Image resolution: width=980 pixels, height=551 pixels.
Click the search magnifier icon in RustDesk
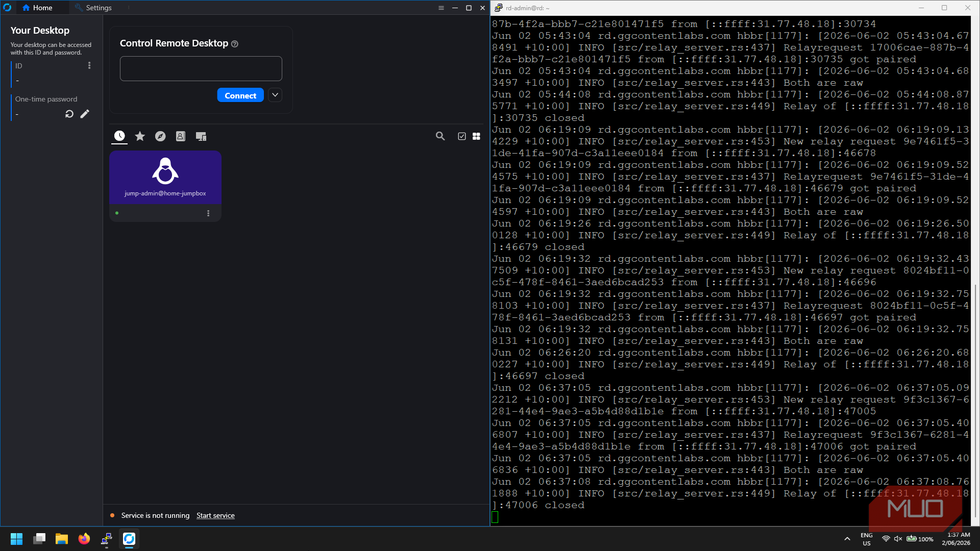pyautogui.click(x=440, y=136)
